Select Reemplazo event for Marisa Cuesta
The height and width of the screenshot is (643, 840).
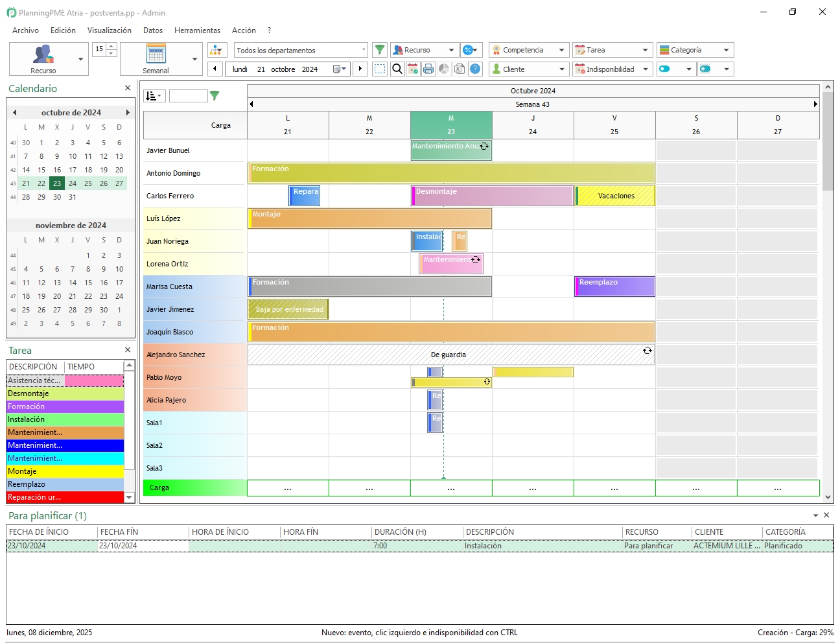(x=614, y=286)
